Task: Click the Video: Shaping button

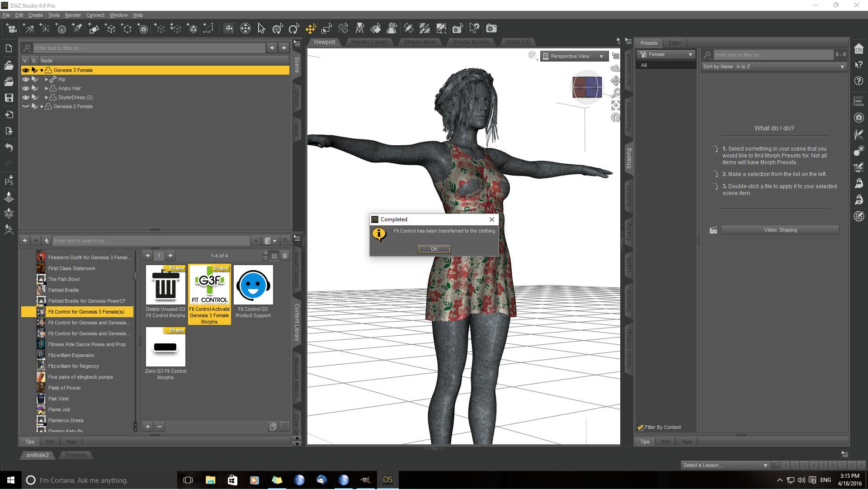Action: point(780,230)
